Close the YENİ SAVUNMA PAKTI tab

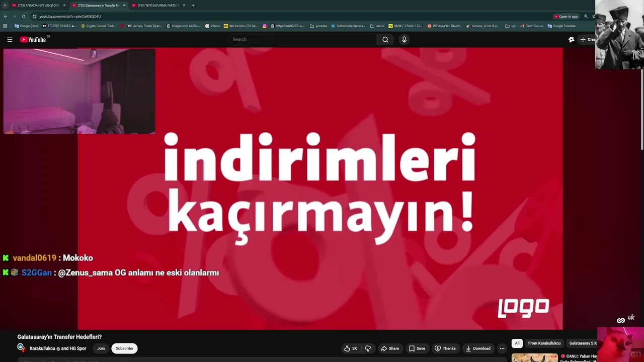tap(184, 5)
